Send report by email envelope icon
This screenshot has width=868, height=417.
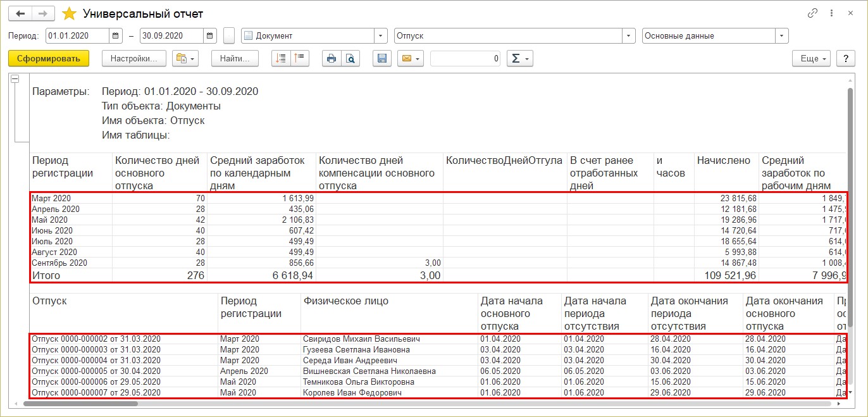410,58
